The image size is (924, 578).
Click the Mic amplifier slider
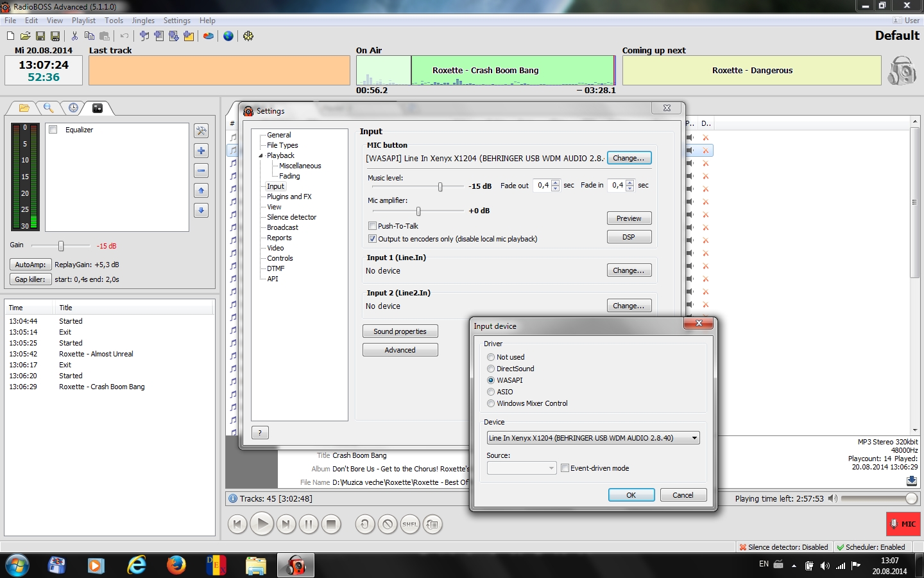[418, 211]
